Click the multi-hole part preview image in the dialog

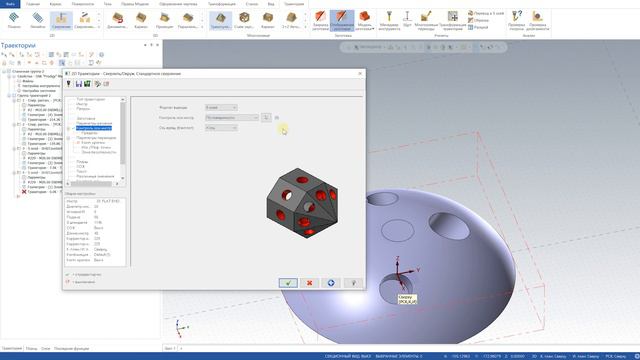point(302,203)
